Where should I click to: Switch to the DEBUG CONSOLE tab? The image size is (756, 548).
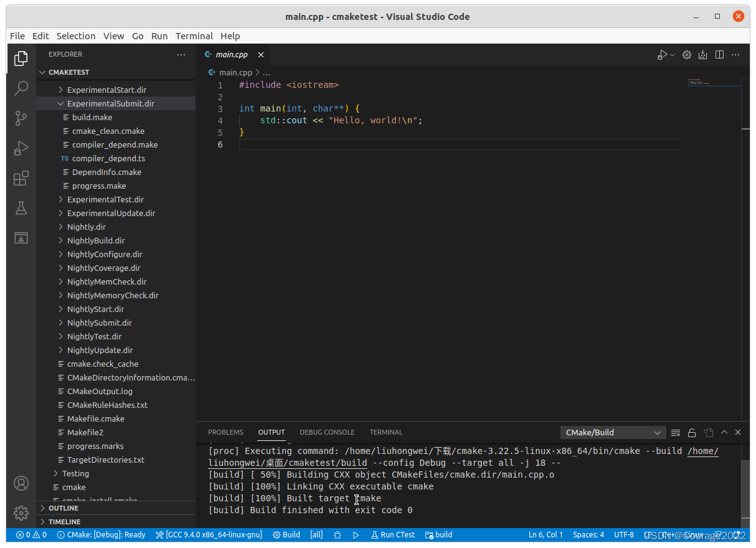click(x=327, y=432)
